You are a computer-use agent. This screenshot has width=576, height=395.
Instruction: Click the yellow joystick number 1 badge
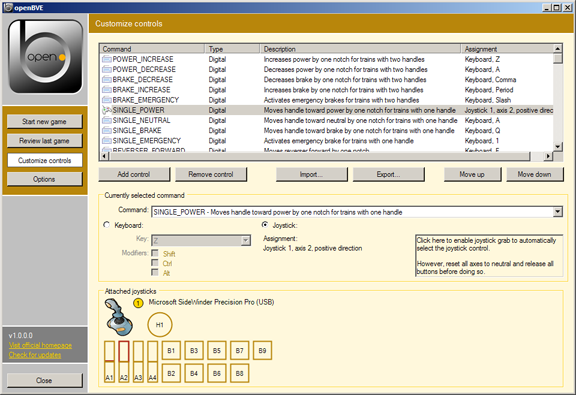pos(138,303)
